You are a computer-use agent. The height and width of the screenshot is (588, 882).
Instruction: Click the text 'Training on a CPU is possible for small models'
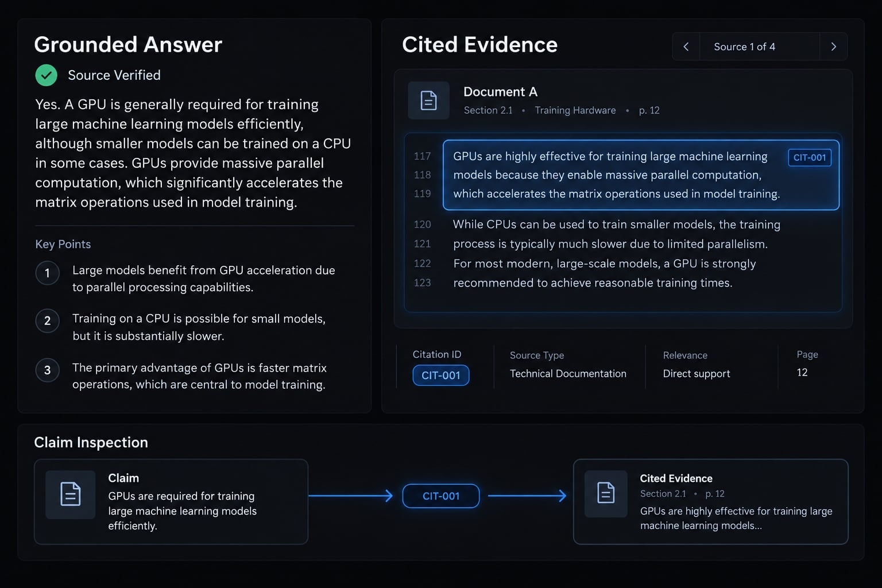pyautogui.click(x=199, y=319)
